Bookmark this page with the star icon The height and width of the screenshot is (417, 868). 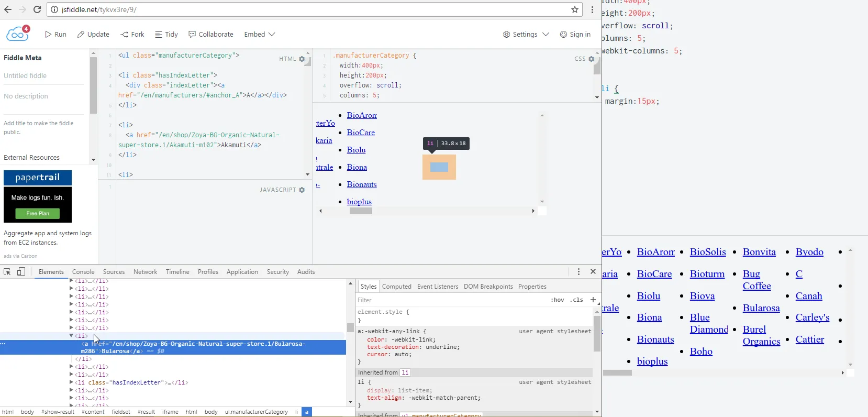(575, 9)
